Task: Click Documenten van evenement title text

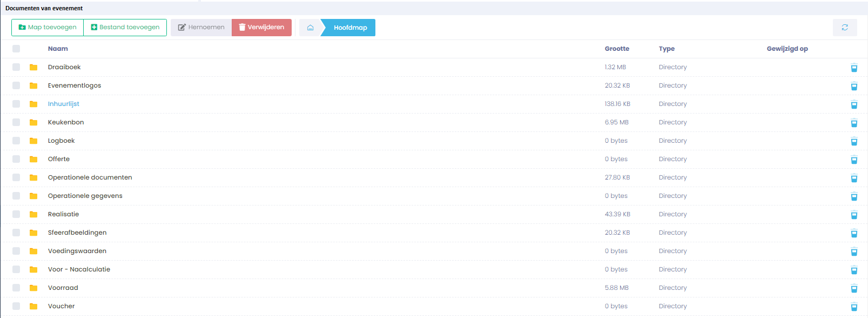Action: coord(44,8)
